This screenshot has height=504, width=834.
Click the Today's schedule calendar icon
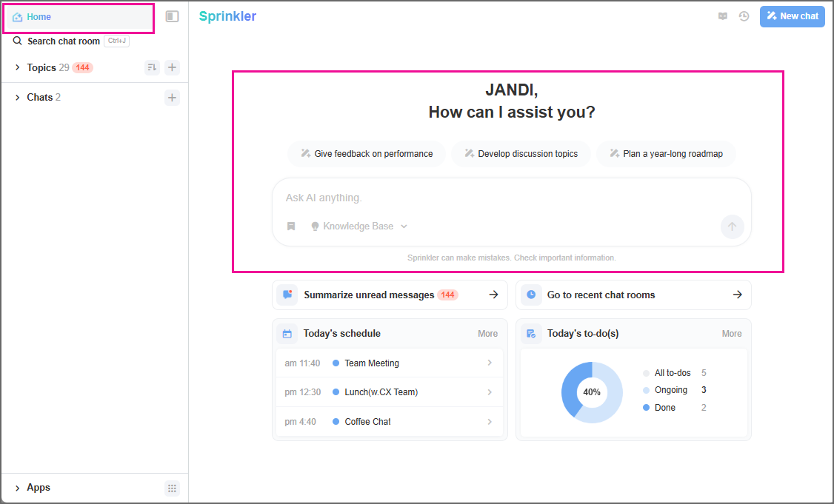[287, 334]
